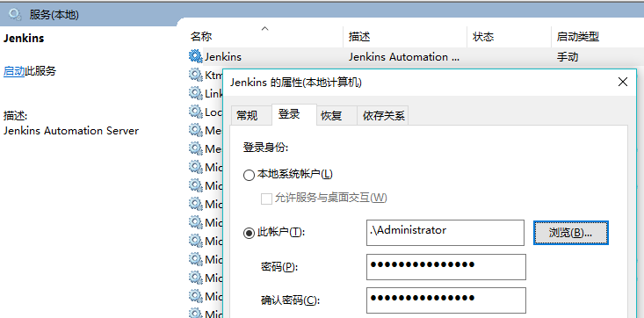This screenshot has height=318, width=644.
Task: Click the 服务(本地) header label
Action: click(x=54, y=15)
